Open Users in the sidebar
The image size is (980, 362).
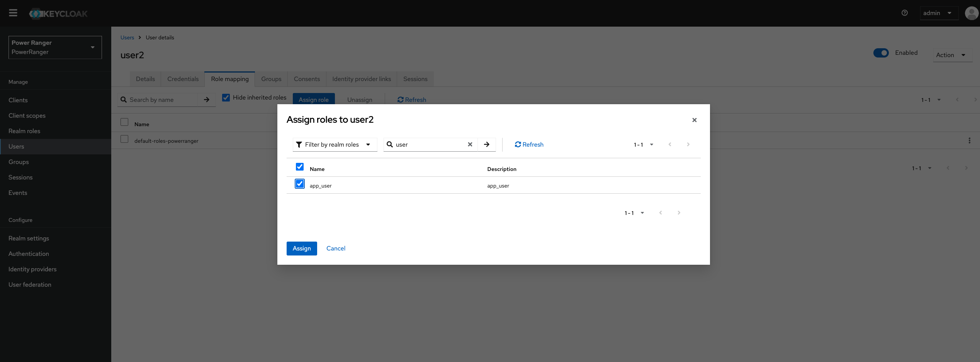point(56,147)
